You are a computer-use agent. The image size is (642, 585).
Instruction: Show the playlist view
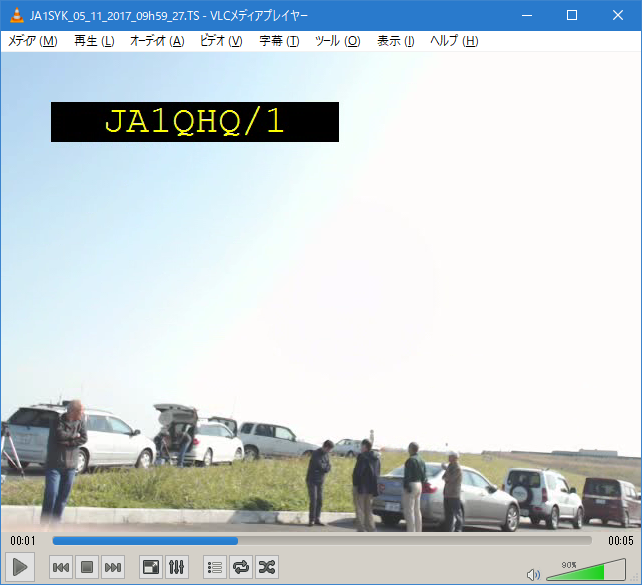coord(215,567)
